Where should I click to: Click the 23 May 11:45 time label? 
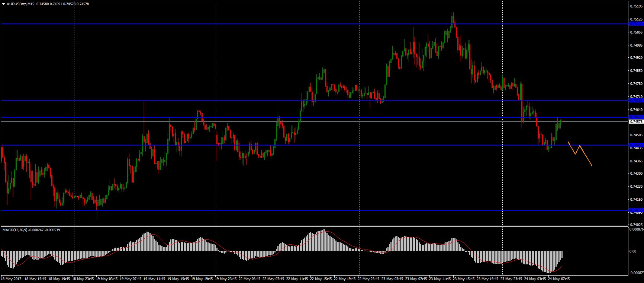(440, 279)
